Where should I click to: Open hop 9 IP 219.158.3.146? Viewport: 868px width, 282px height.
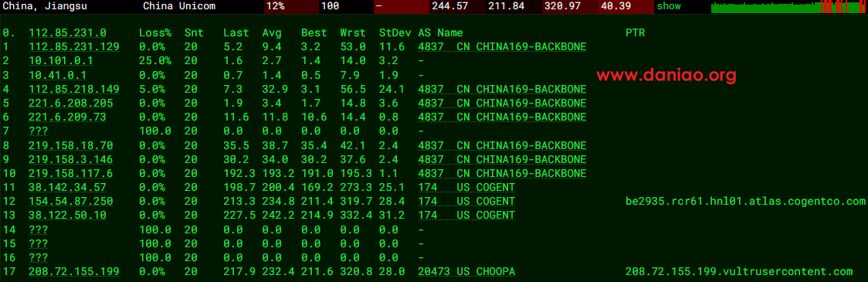tap(71, 159)
